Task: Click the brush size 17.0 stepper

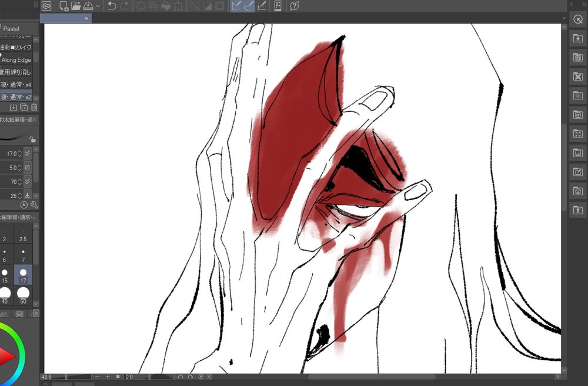Action: [x=19, y=154]
